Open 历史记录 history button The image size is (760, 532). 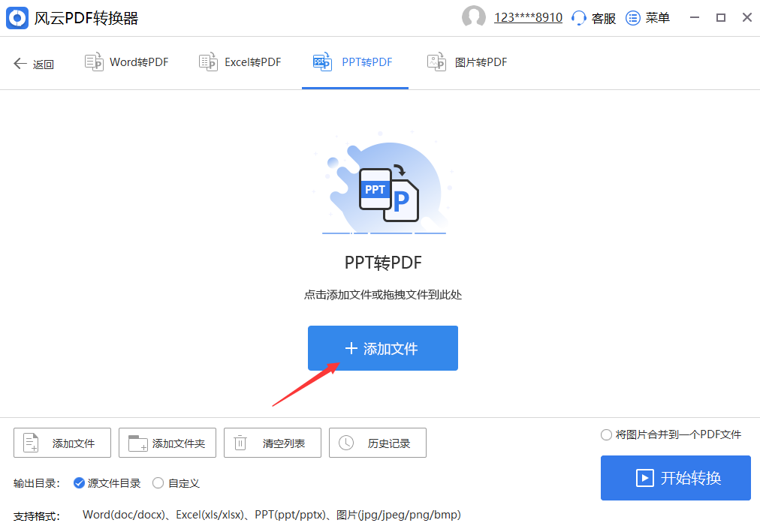point(378,443)
